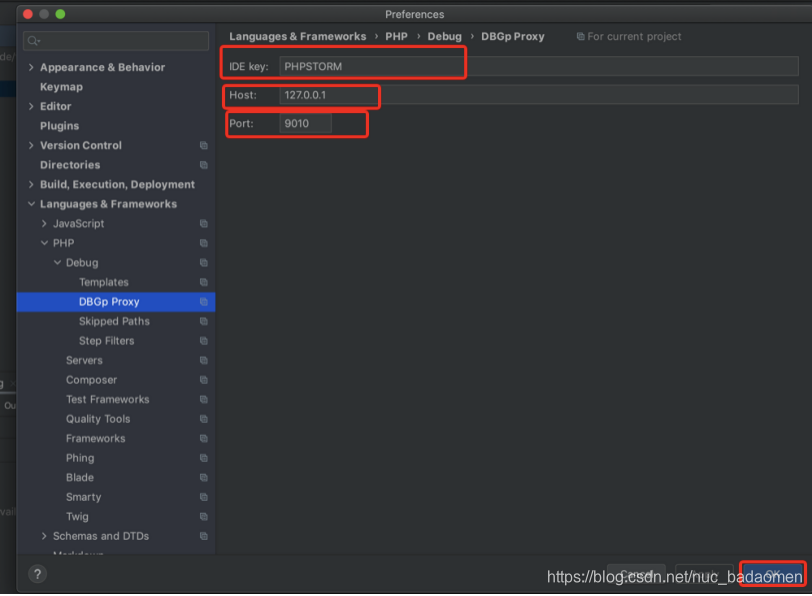The width and height of the screenshot is (812, 596).
Task: Click the 'For current project' indicator icon
Action: (x=579, y=35)
